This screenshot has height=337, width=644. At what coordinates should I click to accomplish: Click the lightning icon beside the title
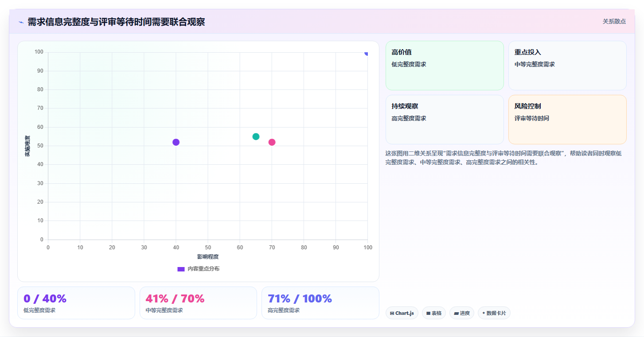point(21,22)
